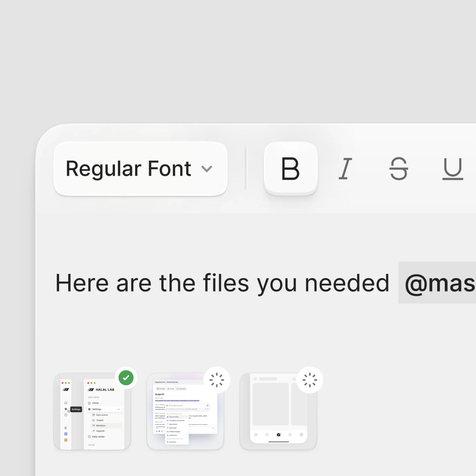Toggle Strikethrough formatting
The width and height of the screenshot is (476, 476).
pyautogui.click(x=399, y=169)
